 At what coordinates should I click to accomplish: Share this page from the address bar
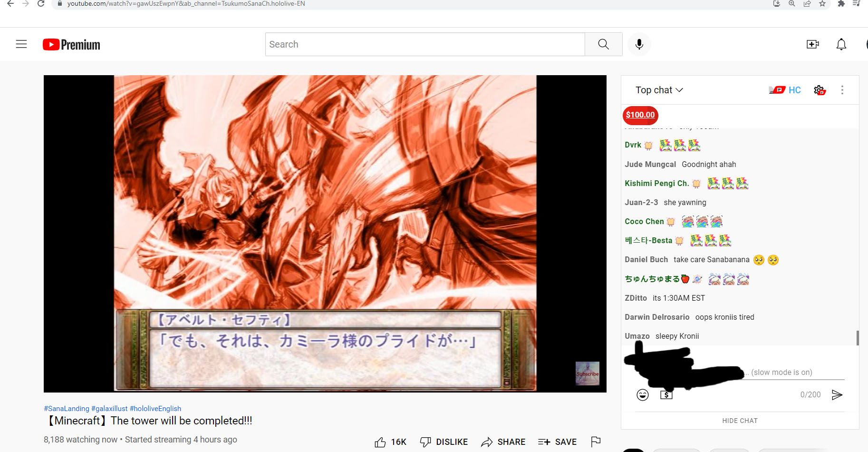[807, 4]
